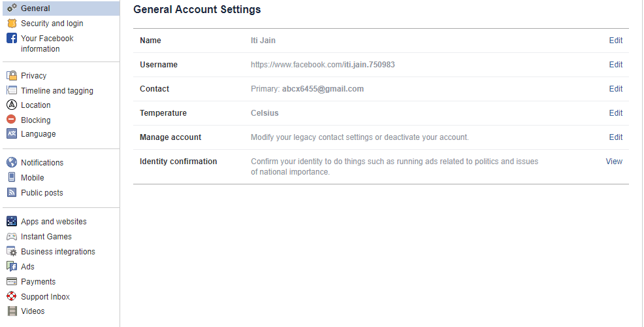Click the Apps and websites icon
The width and height of the screenshot is (644, 327).
click(x=12, y=221)
